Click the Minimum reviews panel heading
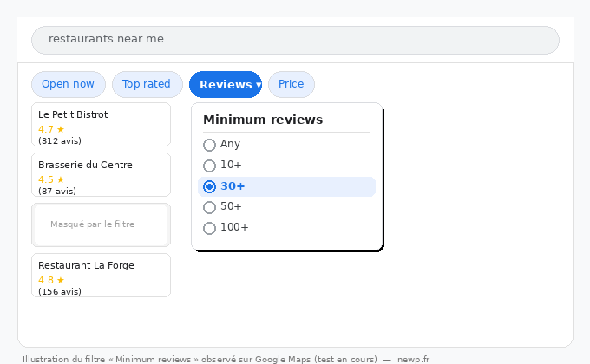590x364 pixels. tap(263, 120)
